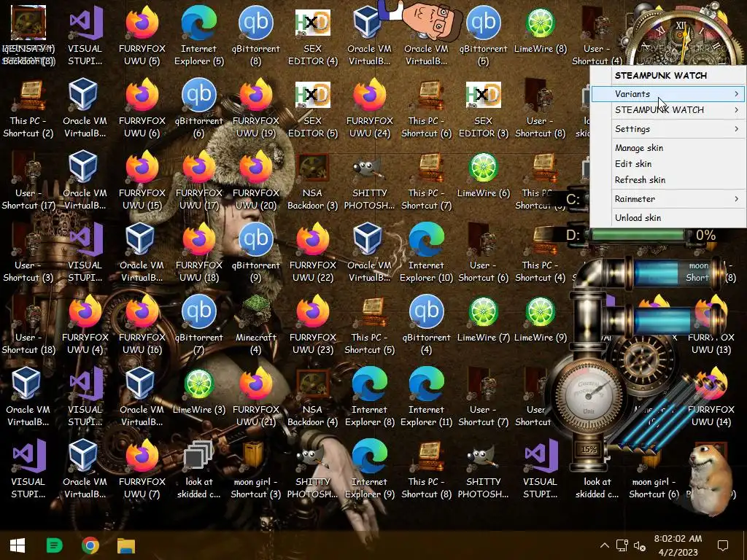Show hidden system tray icons
747x560 pixels.
pyautogui.click(x=604, y=545)
